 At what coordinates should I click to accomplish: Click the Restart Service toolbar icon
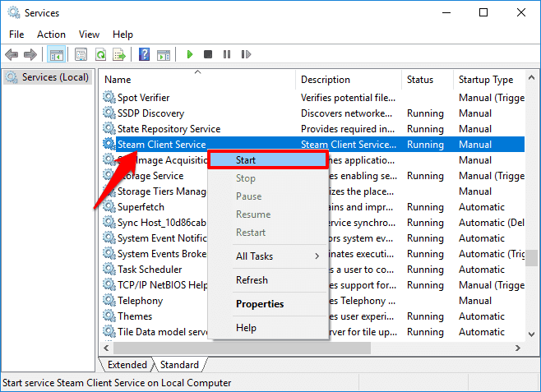click(246, 54)
